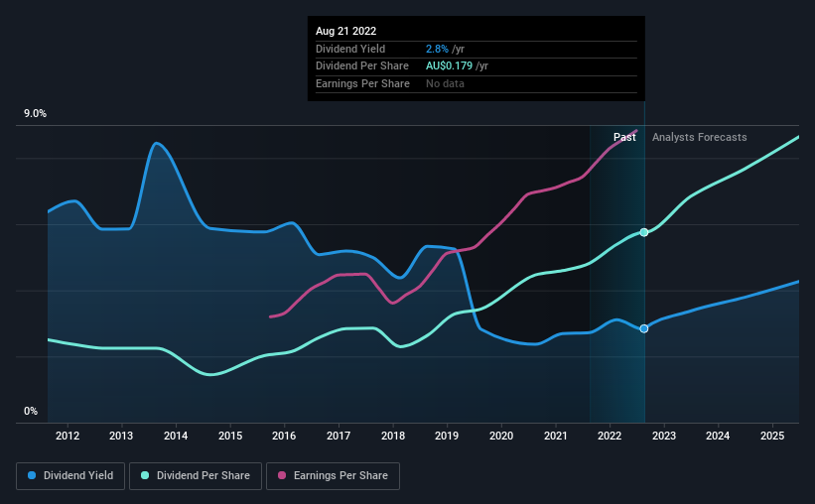
Task: Click the Analysts Forecasts label
Action: pos(699,137)
